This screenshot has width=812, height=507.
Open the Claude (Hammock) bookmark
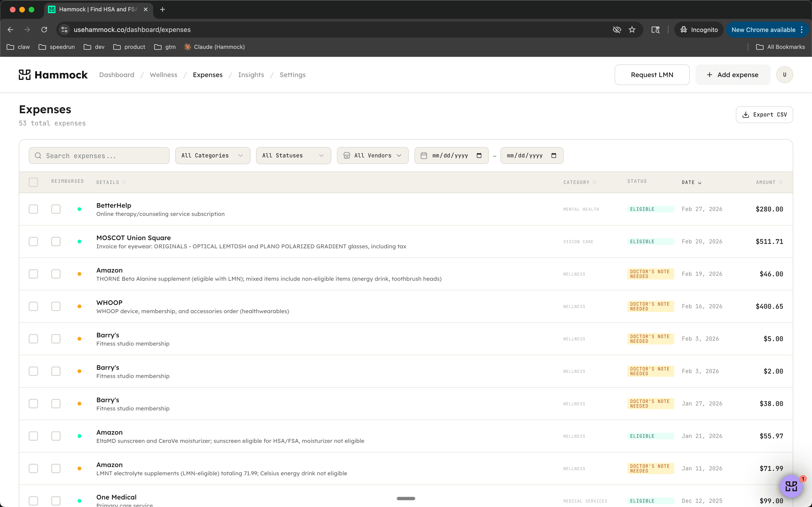click(x=215, y=47)
